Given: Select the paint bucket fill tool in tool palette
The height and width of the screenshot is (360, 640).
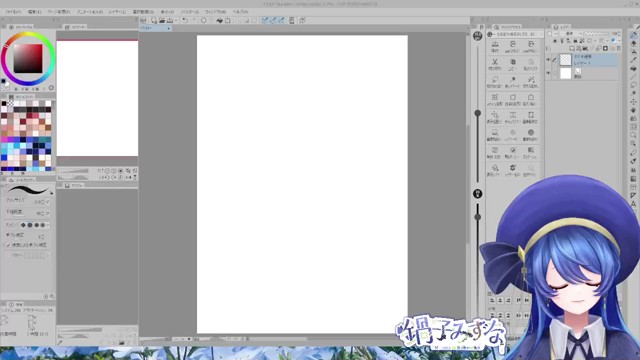Looking at the screenshot, I should pyautogui.click(x=633, y=69).
